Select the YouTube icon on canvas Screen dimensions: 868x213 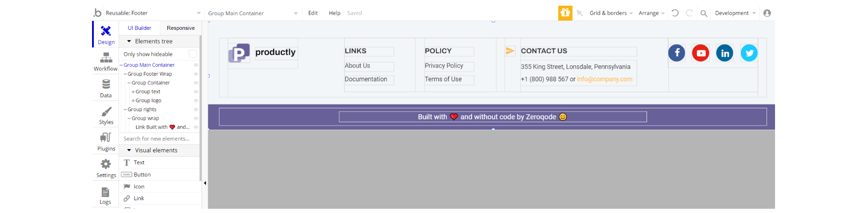701,53
